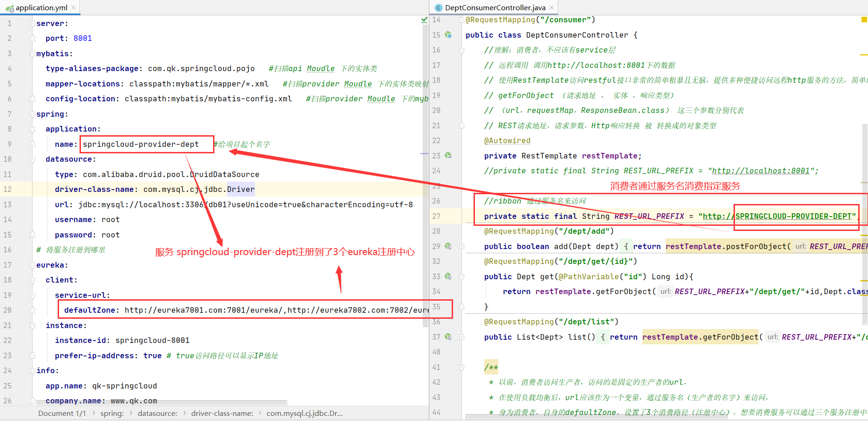Expand folded add method at Java line 29
This screenshot has height=421, width=868.
click(461, 246)
